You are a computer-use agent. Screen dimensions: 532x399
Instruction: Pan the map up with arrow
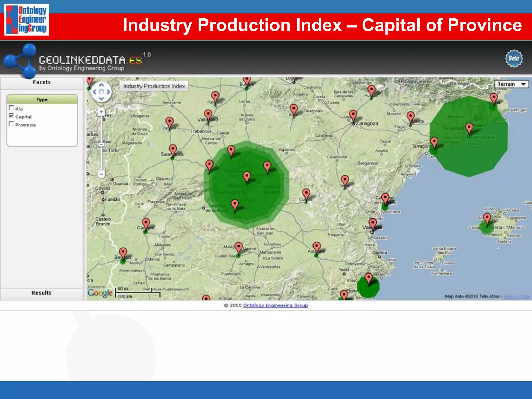coord(101,85)
